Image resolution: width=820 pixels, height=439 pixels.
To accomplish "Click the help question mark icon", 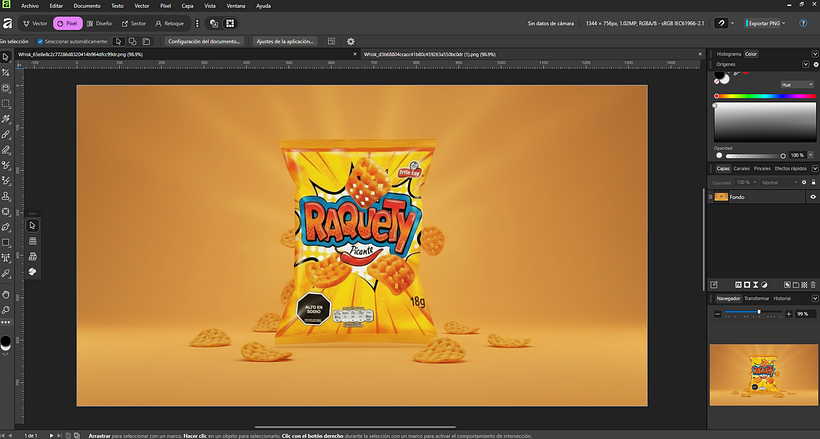I will coord(803,24).
